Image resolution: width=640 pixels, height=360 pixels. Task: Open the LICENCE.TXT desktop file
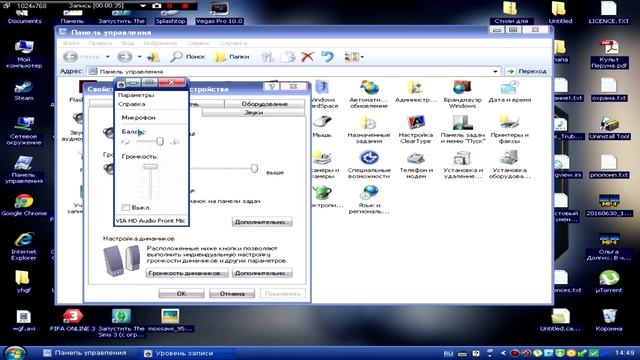click(x=609, y=13)
